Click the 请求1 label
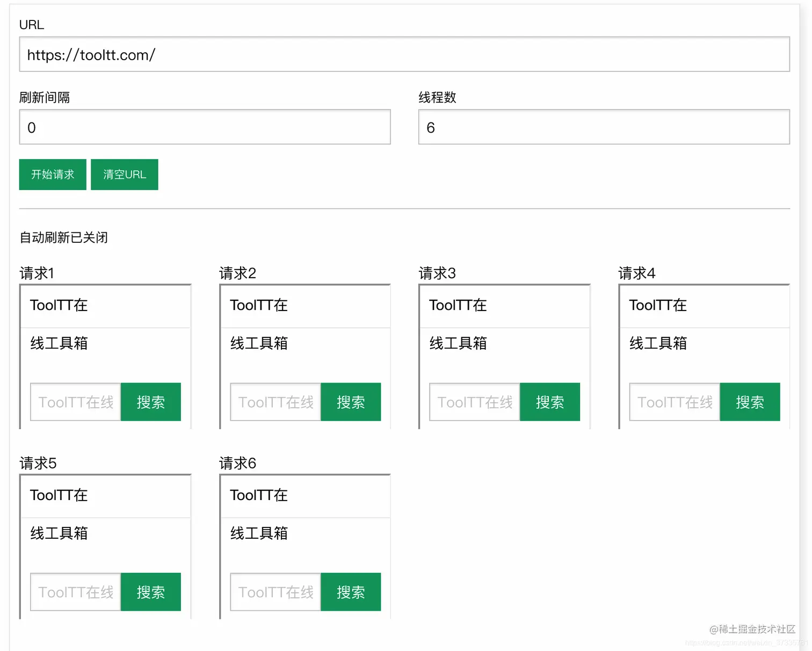Image resolution: width=812 pixels, height=651 pixels. coord(37,273)
